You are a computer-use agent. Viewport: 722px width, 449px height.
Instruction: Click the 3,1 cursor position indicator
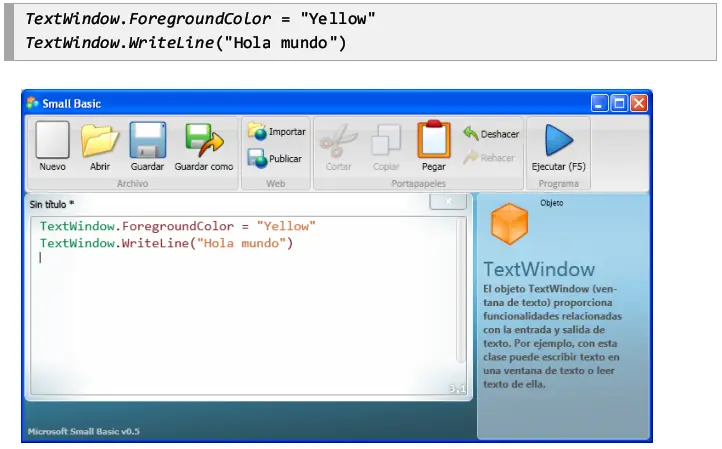[457, 389]
